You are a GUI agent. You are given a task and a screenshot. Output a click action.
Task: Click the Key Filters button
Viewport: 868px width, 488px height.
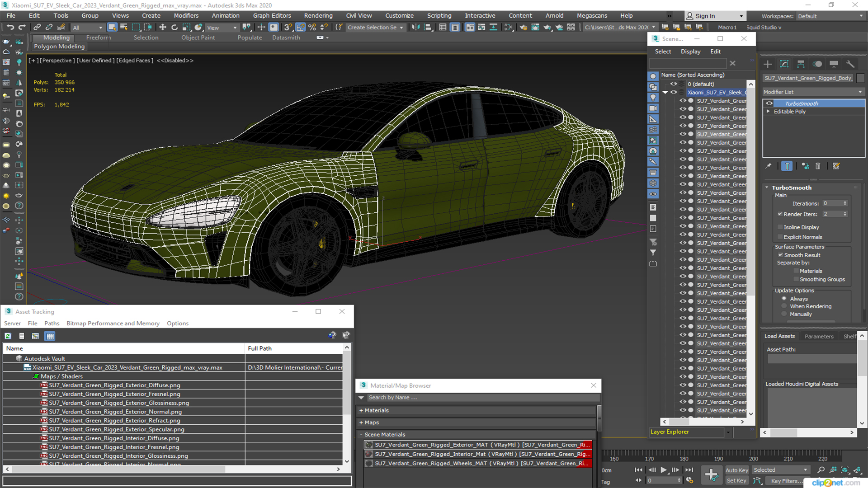click(787, 481)
